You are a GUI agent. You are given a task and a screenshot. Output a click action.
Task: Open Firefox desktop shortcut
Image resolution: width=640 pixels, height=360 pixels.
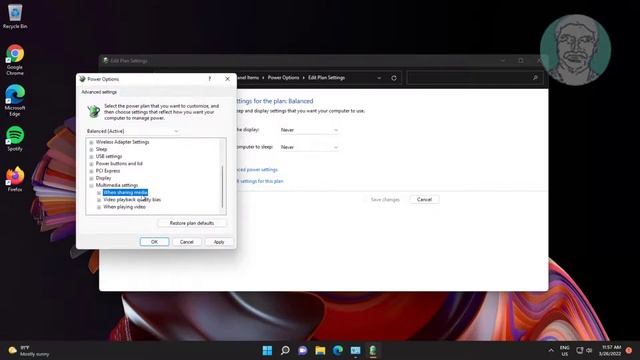pos(15,179)
